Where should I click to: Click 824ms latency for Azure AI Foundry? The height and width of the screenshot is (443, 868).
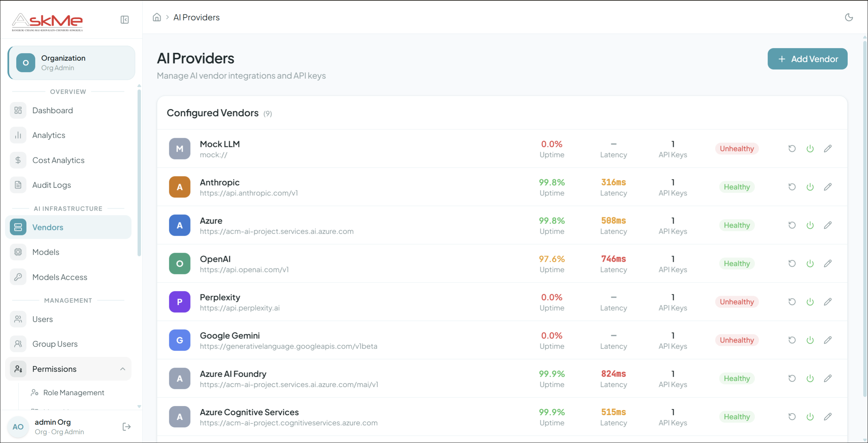coord(613,374)
